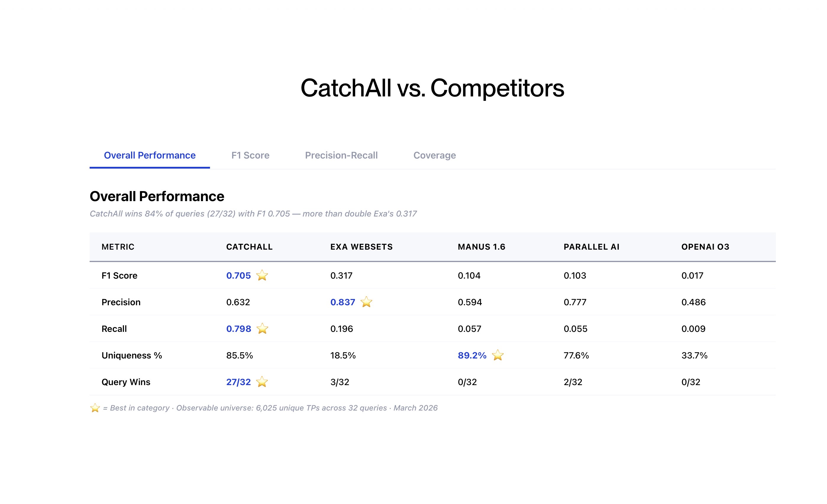Click the star icon in the footnote legend

click(95, 408)
